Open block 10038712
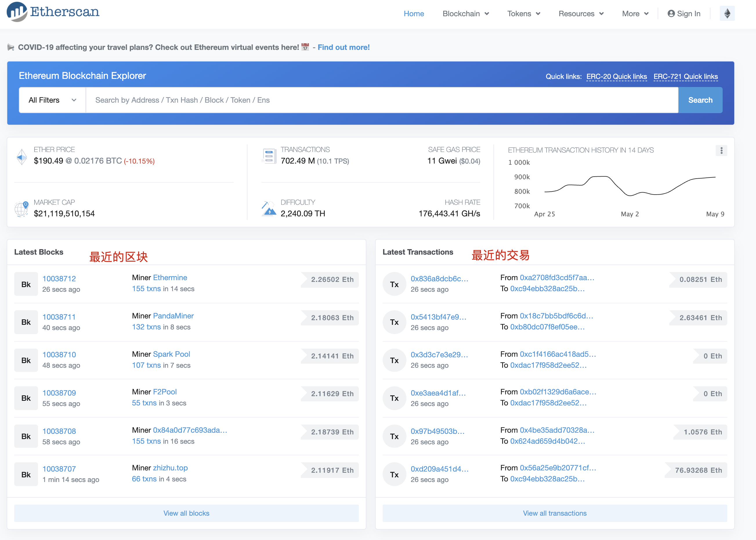Image resolution: width=756 pixels, height=540 pixels. 59,279
